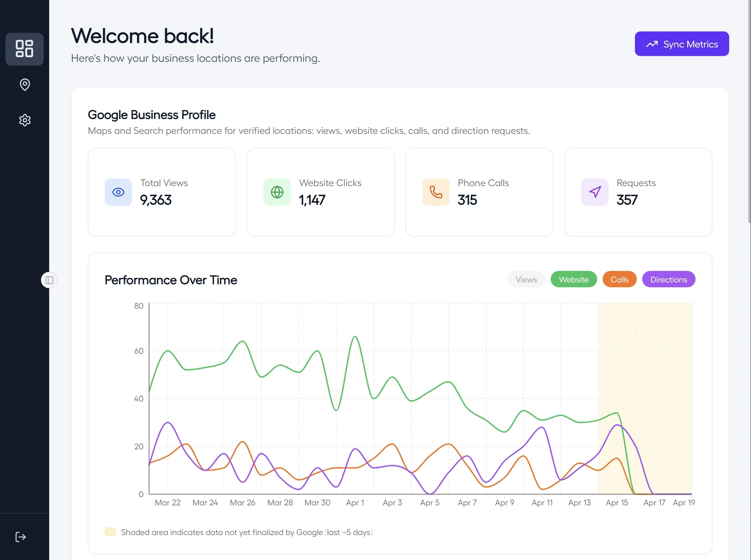Click the globe icon on Website Clicks card
The image size is (751, 560).
click(277, 192)
